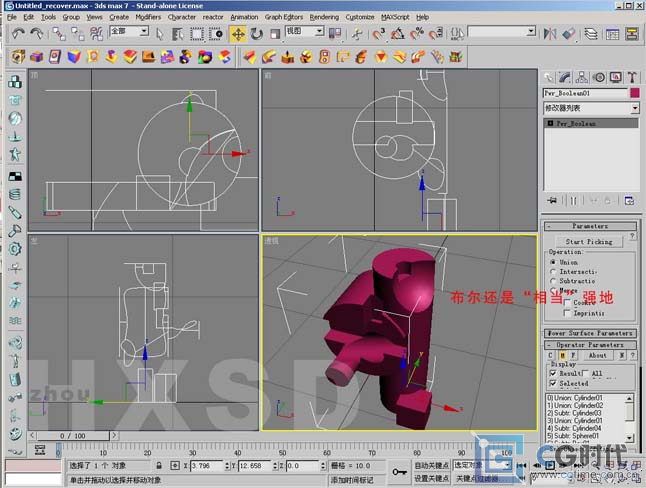Image resolution: width=646 pixels, height=488 pixels.
Task: Open the selection filter dropdown in toolbar
Action: click(x=144, y=31)
